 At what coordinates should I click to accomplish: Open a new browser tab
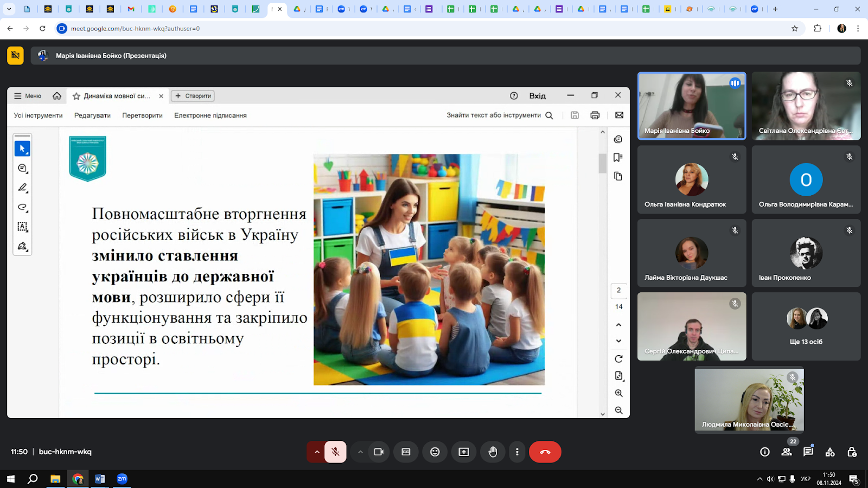point(775,9)
